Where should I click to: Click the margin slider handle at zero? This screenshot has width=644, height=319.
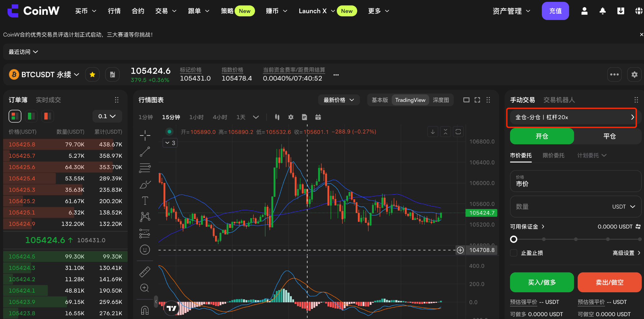click(514, 239)
